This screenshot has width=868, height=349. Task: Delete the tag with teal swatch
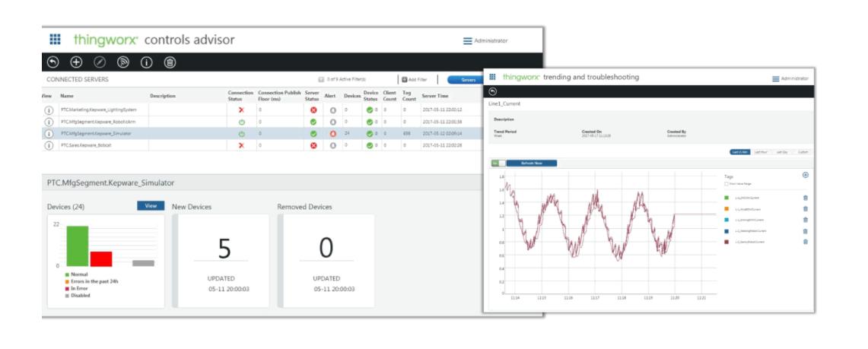(806, 220)
